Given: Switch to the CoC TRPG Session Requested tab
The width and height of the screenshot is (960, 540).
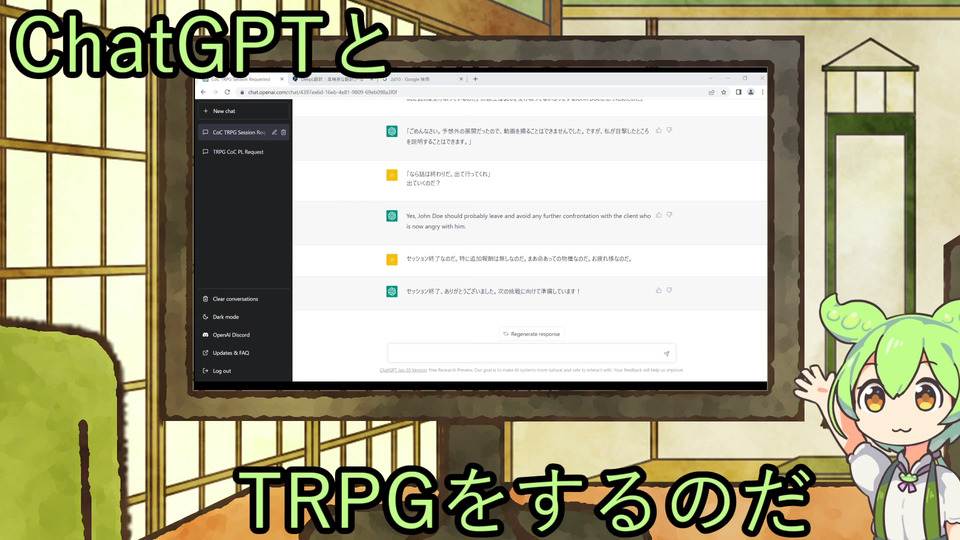Looking at the screenshot, I should [x=241, y=79].
